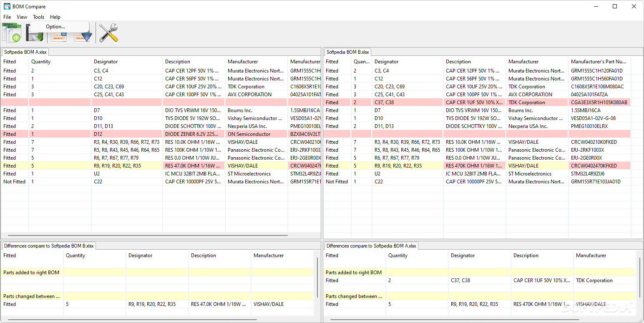Select C12 designator in BOM A table

(127, 79)
